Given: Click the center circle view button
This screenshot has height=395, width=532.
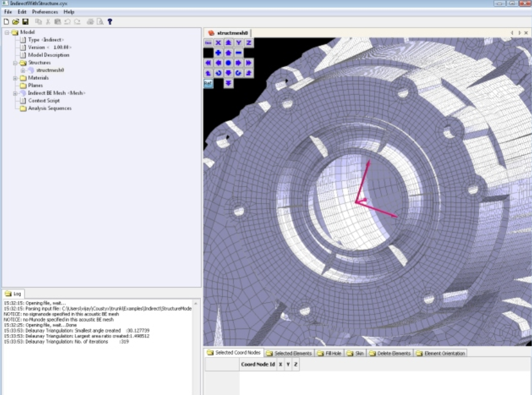Looking at the screenshot, I should pos(228,63).
